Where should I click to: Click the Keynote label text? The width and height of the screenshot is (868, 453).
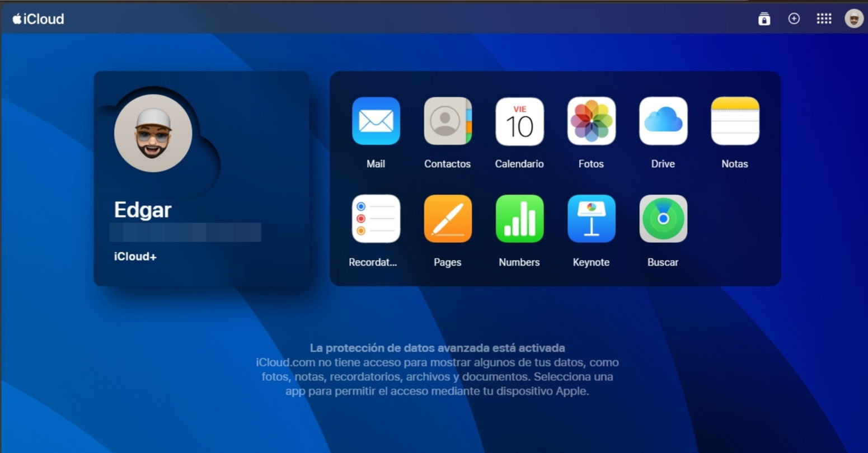pos(591,262)
